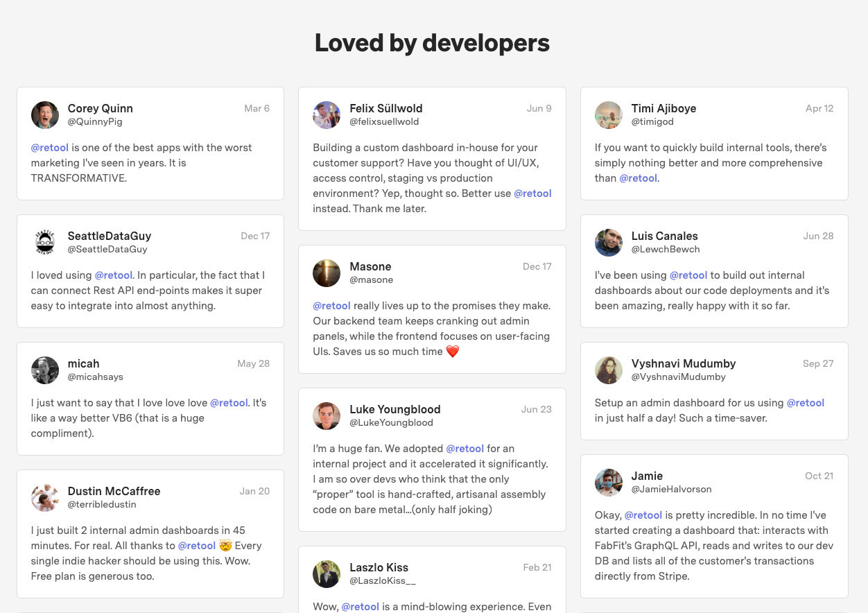The width and height of the screenshot is (868, 613).
Task: Click the Mar 6 tweet date
Action: [257, 109]
